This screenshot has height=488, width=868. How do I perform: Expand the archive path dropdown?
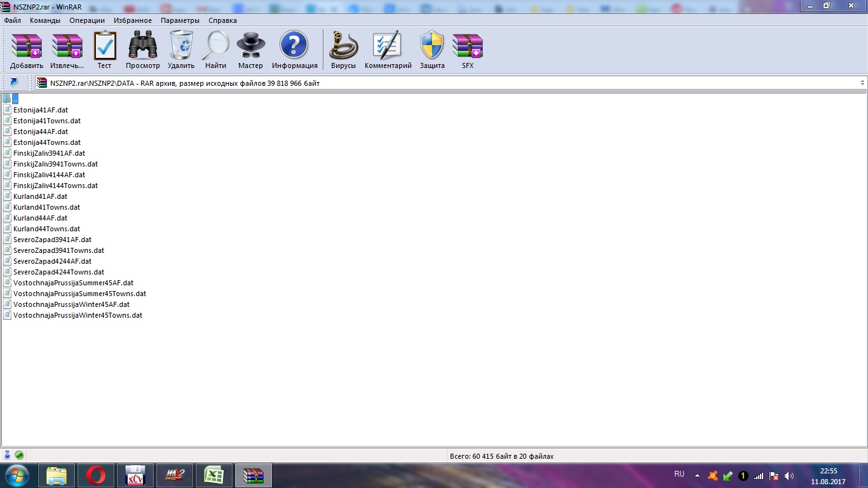click(862, 83)
